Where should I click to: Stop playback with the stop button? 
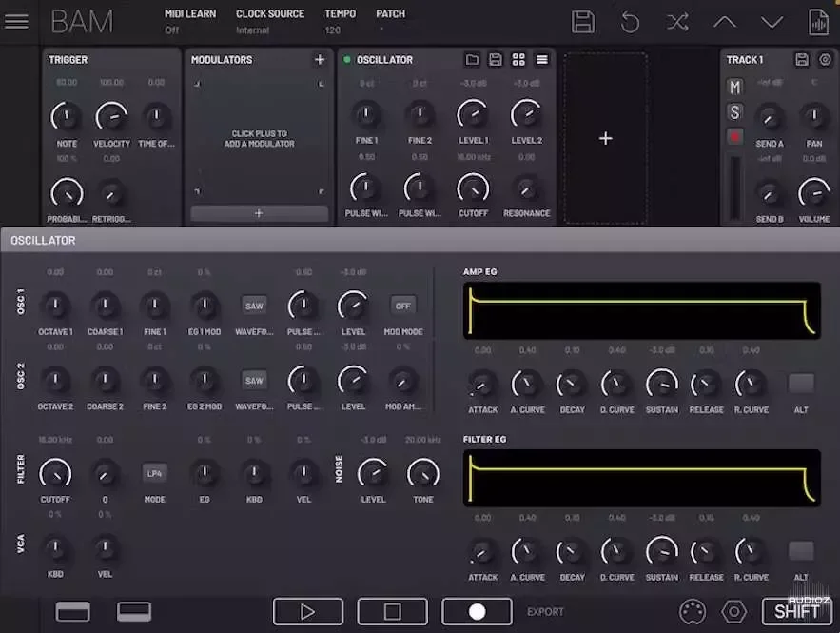tap(392, 611)
